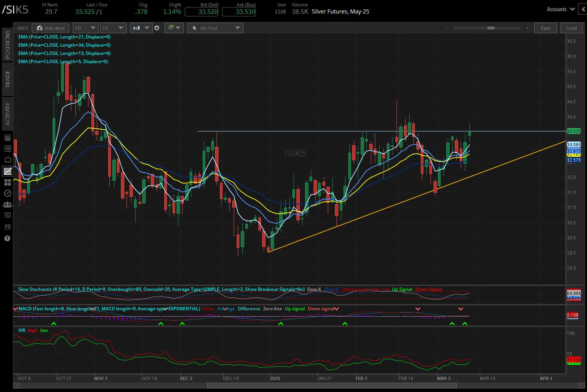
Task: Click the Slow Stochastic study label
Action: point(161,289)
